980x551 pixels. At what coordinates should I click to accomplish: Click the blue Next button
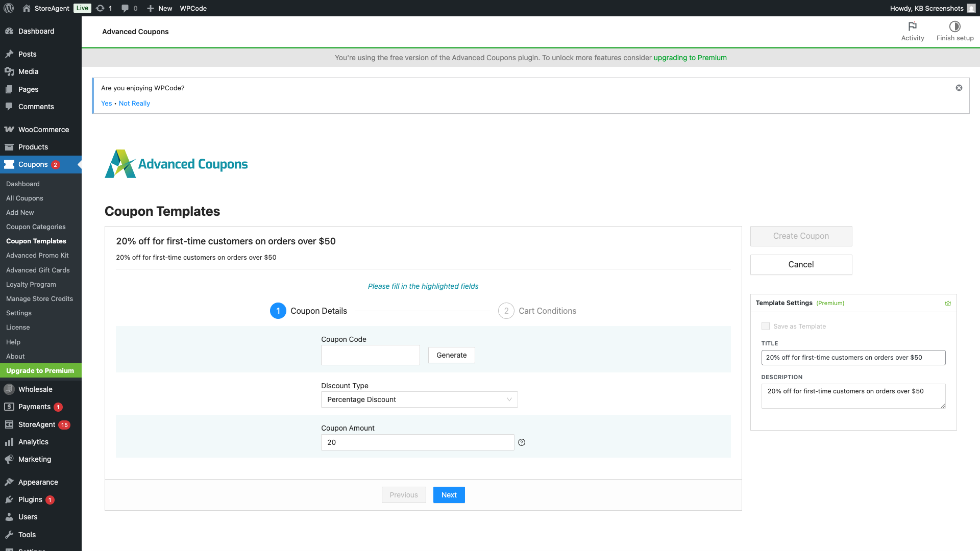pyautogui.click(x=449, y=495)
